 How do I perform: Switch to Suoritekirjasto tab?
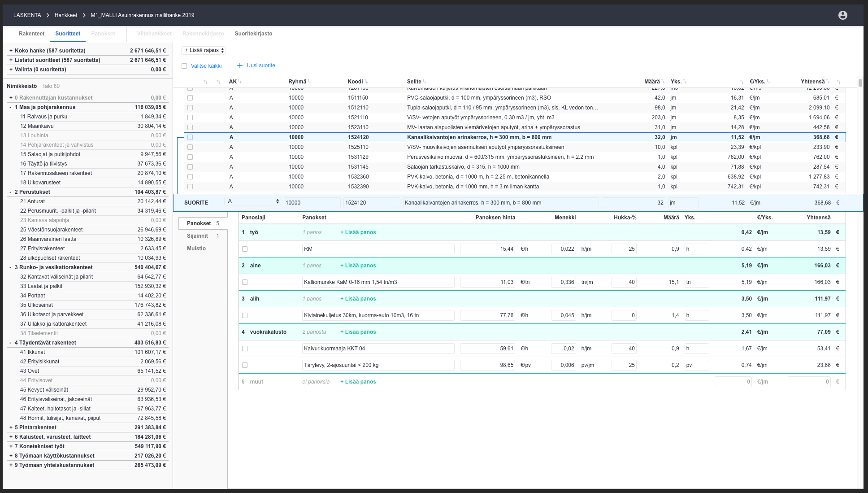(253, 34)
